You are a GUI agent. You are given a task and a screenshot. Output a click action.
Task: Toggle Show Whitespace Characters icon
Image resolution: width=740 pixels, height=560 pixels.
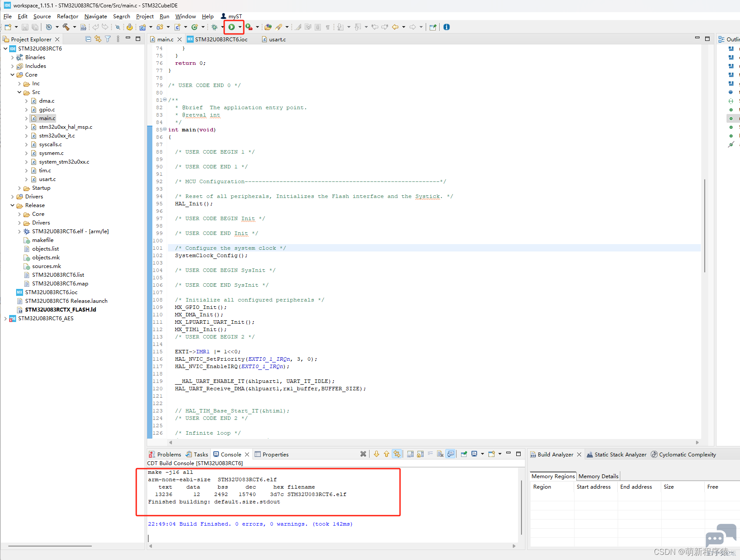tap(327, 27)
